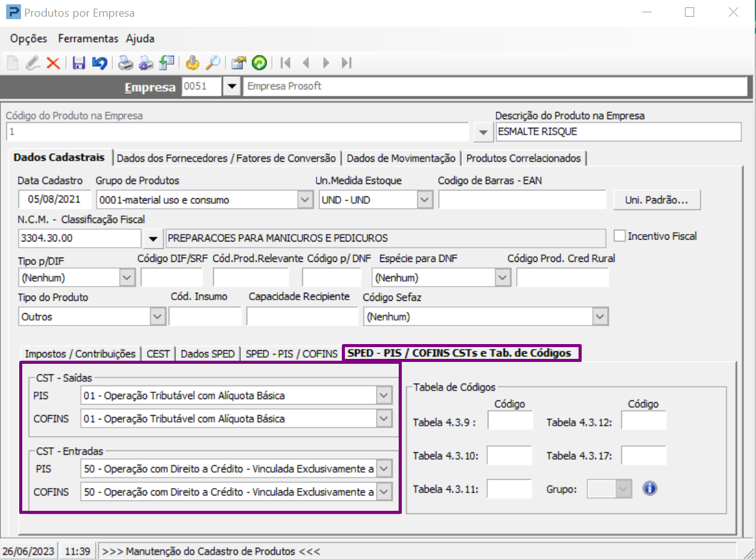Click the Uni. Padrão... button
Image resolution: width=756 pixels, height=559 pixels.
(x=656, y=200)
